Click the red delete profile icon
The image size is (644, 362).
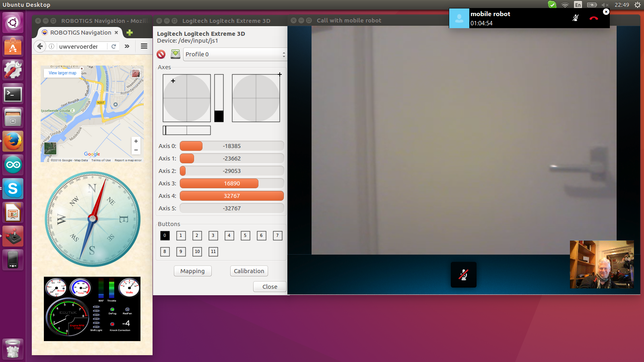[x=161, y=54]
